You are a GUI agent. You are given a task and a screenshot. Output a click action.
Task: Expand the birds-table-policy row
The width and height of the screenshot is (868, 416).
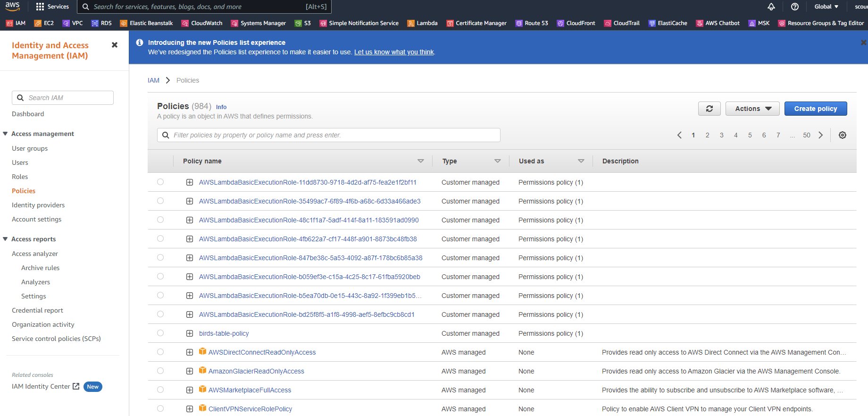190,333
